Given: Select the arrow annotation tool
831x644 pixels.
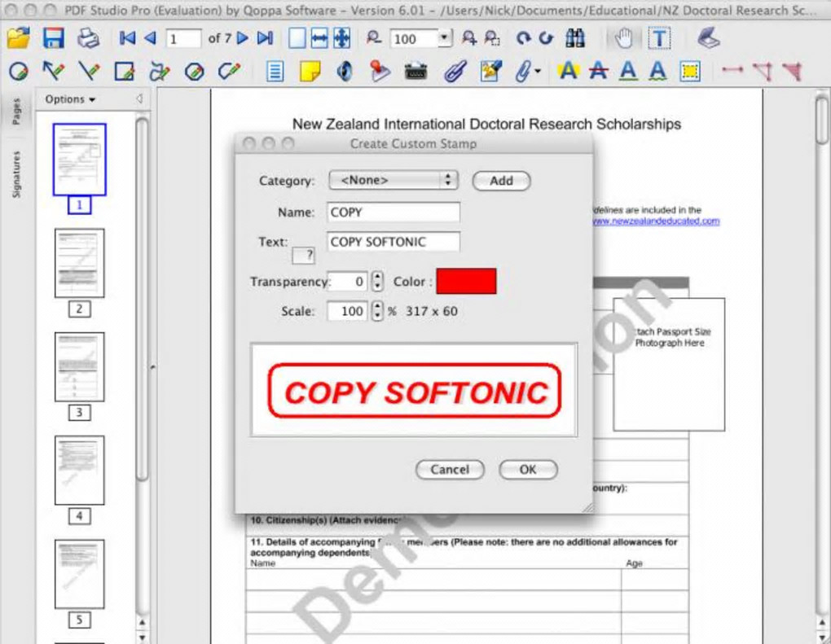Looking at the screenshot, I should pos(53,71).
